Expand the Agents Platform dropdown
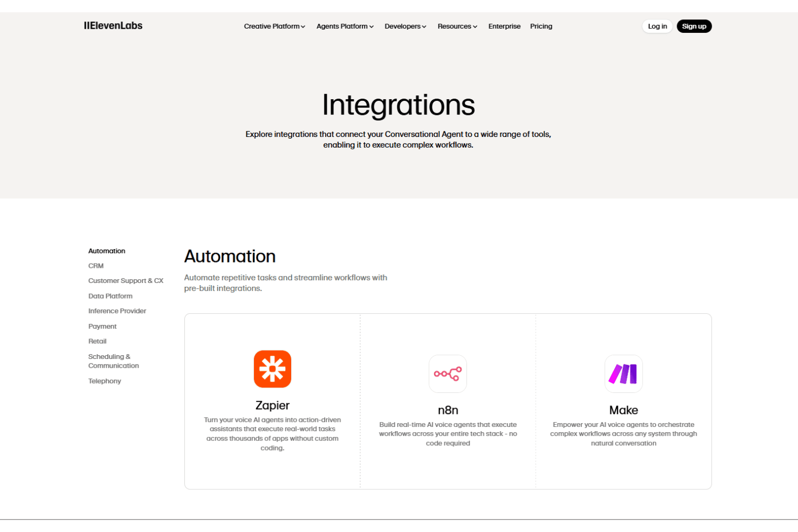 pyautogui.click(x=345, y=26)
